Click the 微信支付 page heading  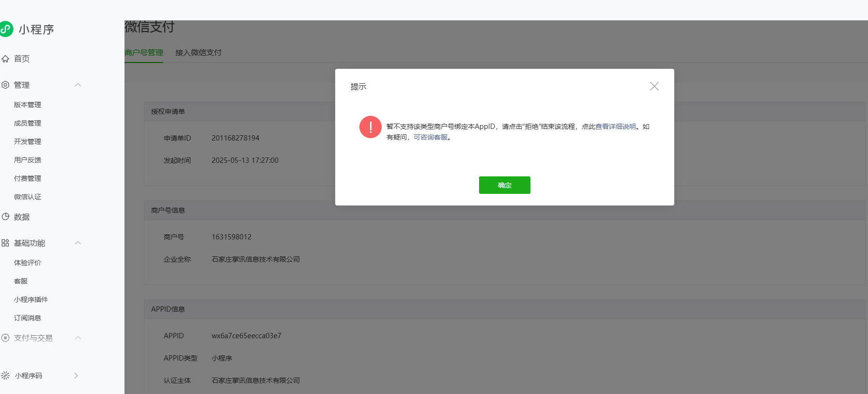coord(150,27)
